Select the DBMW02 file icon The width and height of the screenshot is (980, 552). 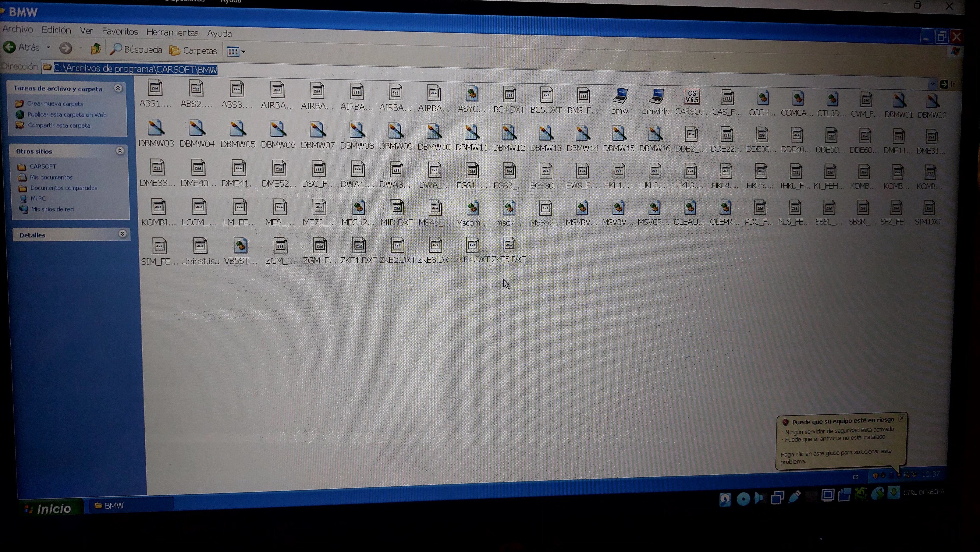pos(932,106)
